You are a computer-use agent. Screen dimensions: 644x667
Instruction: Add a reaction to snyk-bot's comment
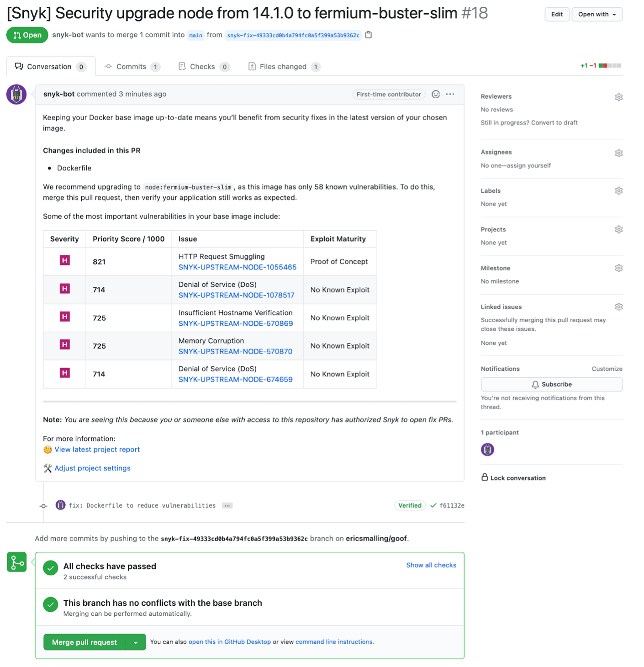(435, 94)
